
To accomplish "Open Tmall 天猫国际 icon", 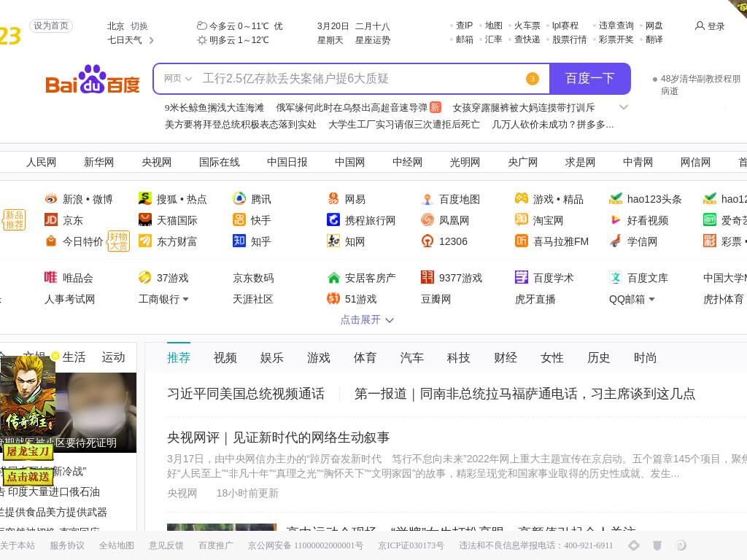I will [x=145, y=219].
